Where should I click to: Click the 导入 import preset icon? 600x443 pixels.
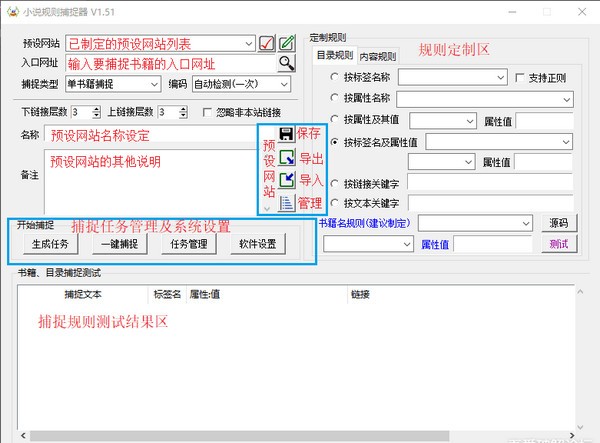[x=286, y=181]
